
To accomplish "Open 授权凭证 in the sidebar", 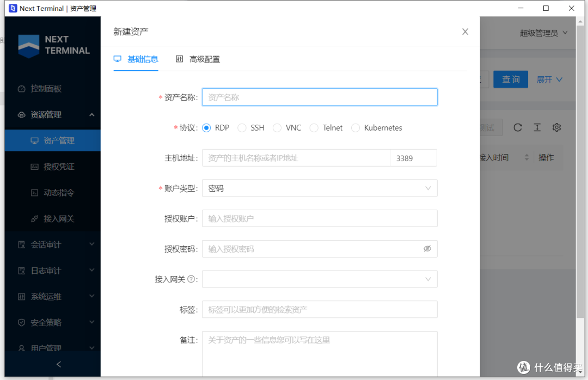I will 52,167.
